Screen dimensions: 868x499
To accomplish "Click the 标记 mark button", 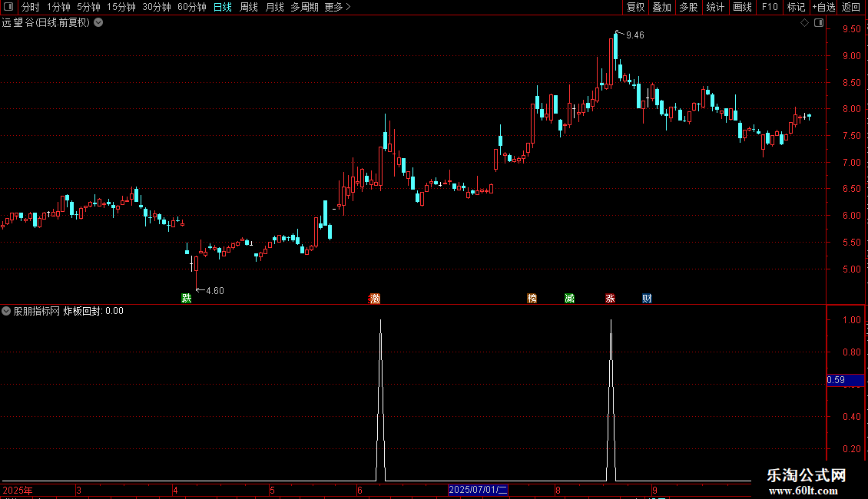I will point(796,7).
